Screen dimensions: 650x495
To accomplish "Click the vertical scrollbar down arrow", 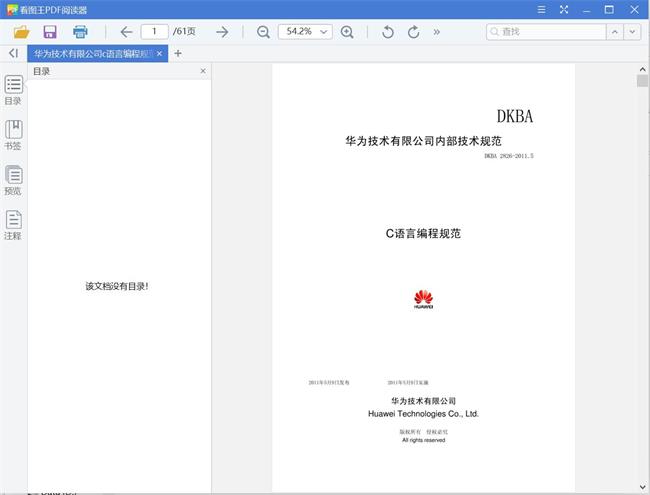I will [x=643, y=487].
